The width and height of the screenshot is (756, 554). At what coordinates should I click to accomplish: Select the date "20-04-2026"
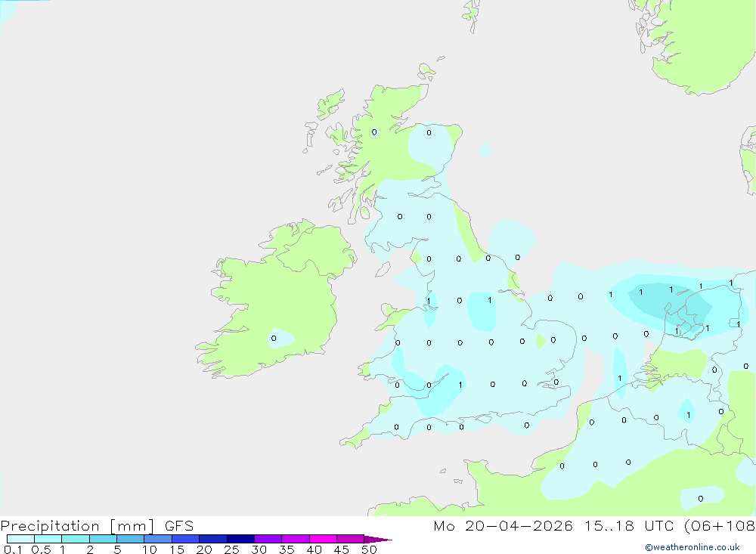pyautogui.click(x=519, y=525)
